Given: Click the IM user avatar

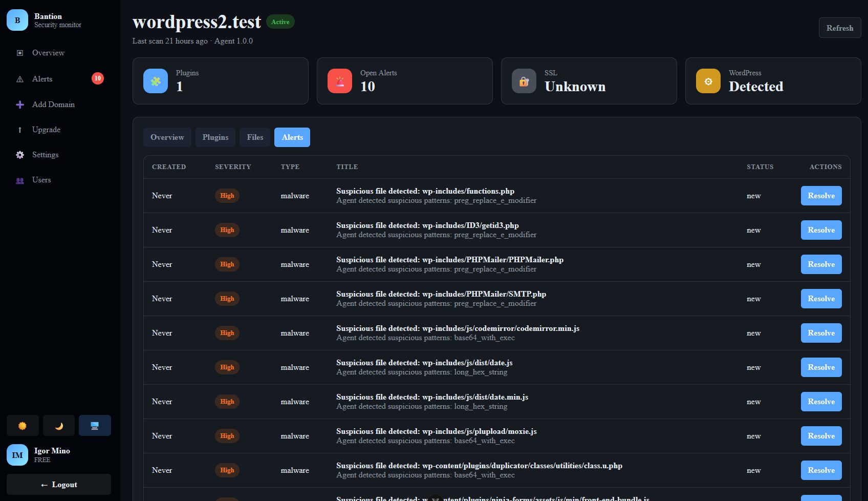Looking at the screenshot, I should click(x=17, y=455).
